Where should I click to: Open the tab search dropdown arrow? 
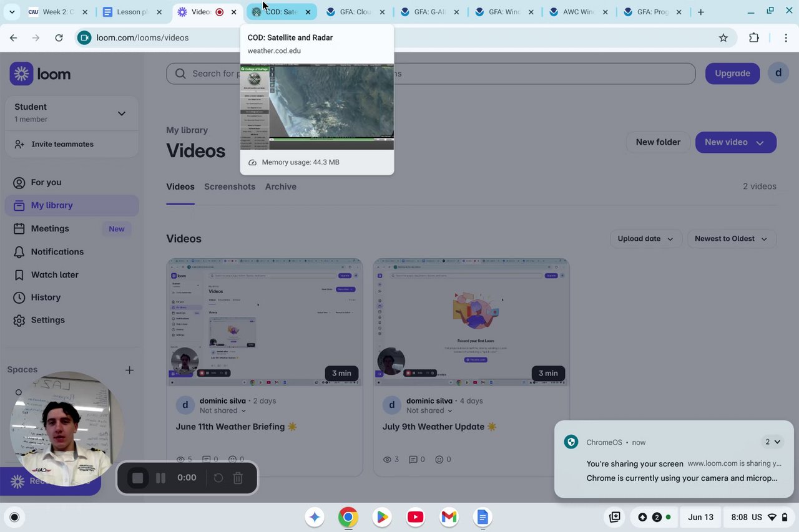pos(12,12)
